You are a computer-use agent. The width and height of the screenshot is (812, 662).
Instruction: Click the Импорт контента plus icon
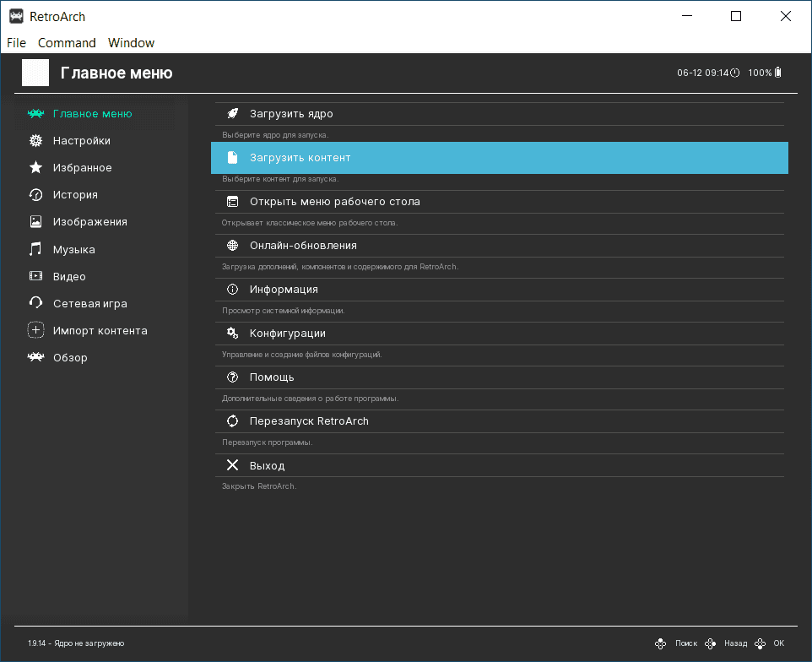(x=35, y=330)
